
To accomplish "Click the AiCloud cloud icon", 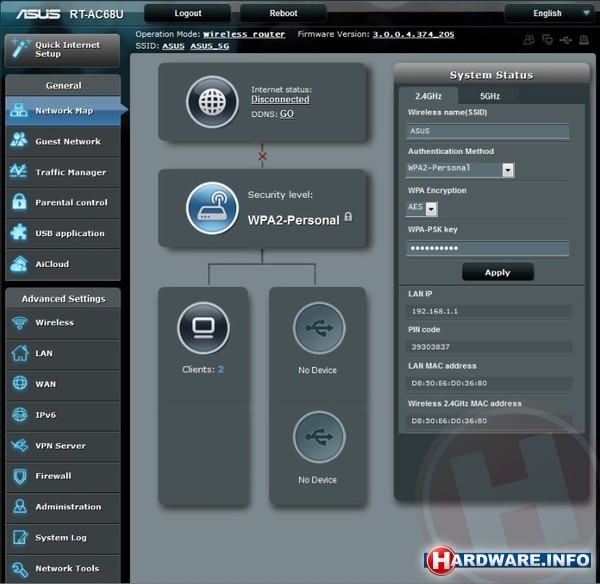I will pos(19,264).
